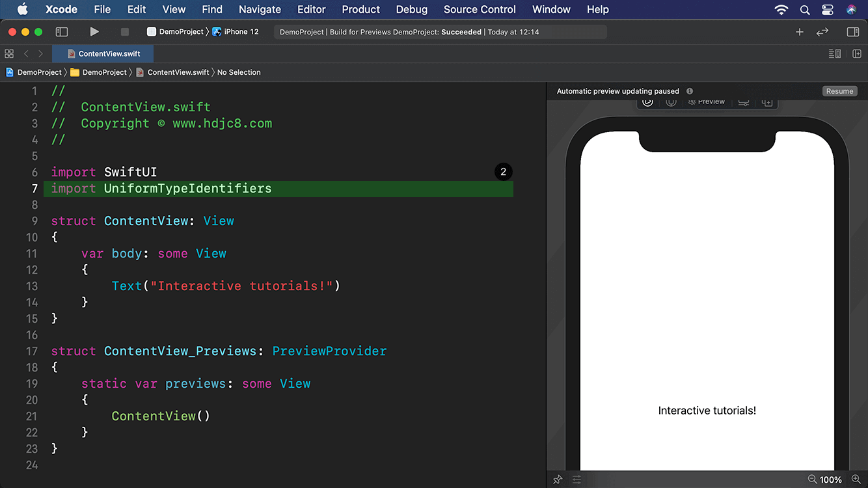Stop the running scheme
Screen dimensions: 868x488
tap(125, 31)
